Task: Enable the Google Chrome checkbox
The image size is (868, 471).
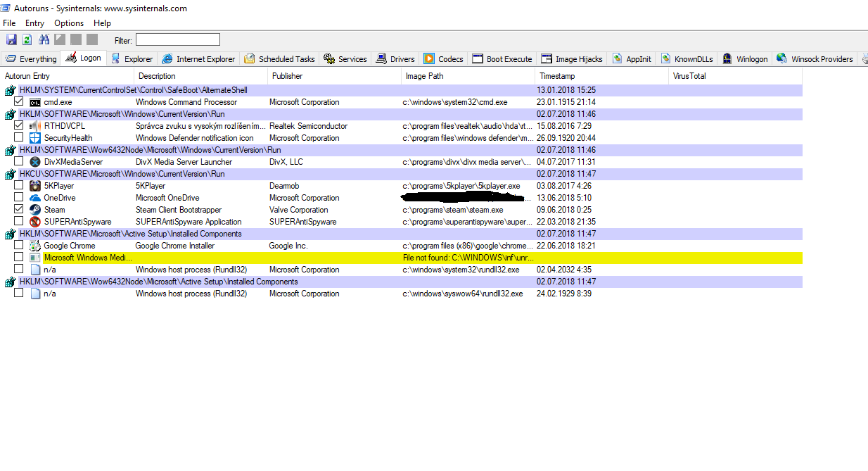Action: tap(19, 245)
